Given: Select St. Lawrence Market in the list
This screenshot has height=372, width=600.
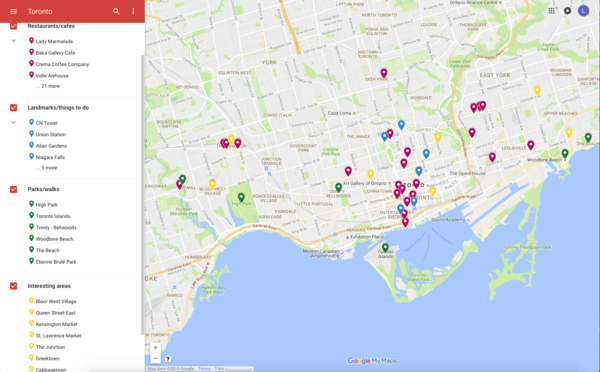Looking at the screenshot, I should pyautogui.click(x=59, y=336).
